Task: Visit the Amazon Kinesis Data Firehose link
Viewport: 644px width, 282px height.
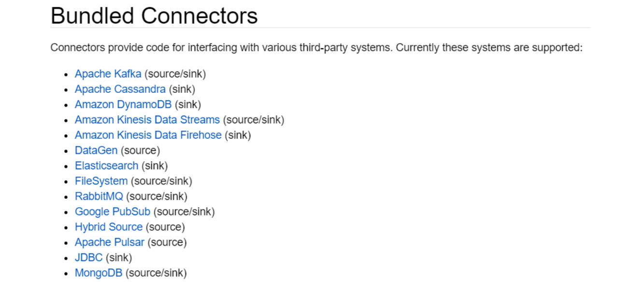Action: click(148, 135)
